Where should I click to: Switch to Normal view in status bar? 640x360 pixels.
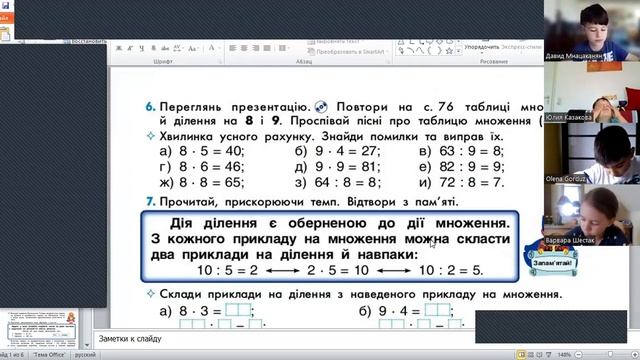point(521,355)
